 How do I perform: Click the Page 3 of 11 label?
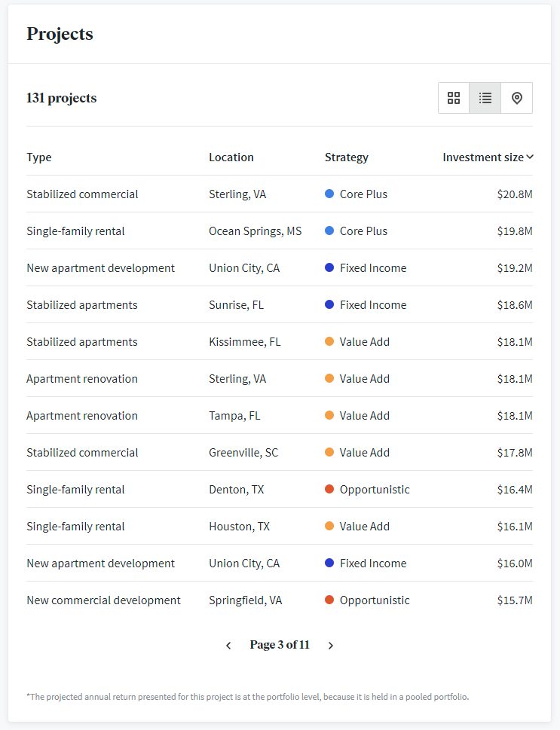(x=279, y=645)
